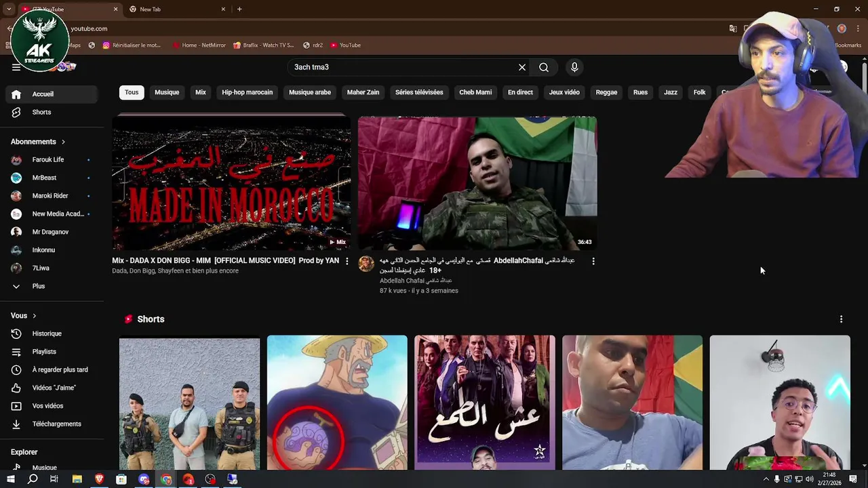Image resolution: width=868 pixels, height=488 pixels.
Task: Select the Maher Zain filter chip
Action: [363, 92]
